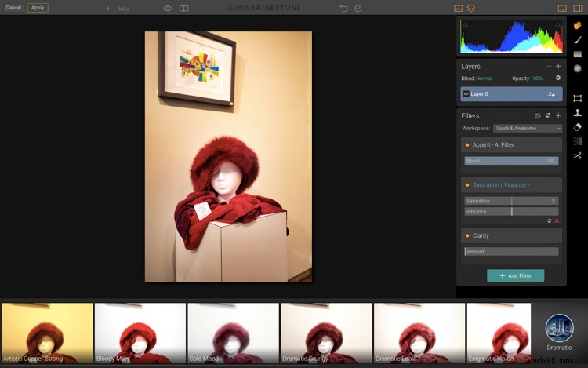The width and height of the screenshot is (588, 368).
Task: Change the layer Opacity 100% value
Action: [536, 78]
